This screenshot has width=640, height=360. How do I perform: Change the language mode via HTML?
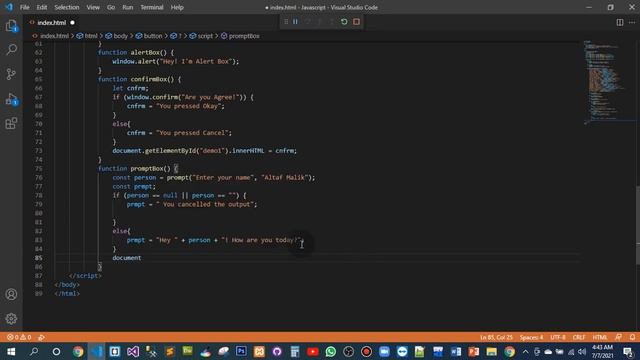pyautogui.click(x=600, y=337)
